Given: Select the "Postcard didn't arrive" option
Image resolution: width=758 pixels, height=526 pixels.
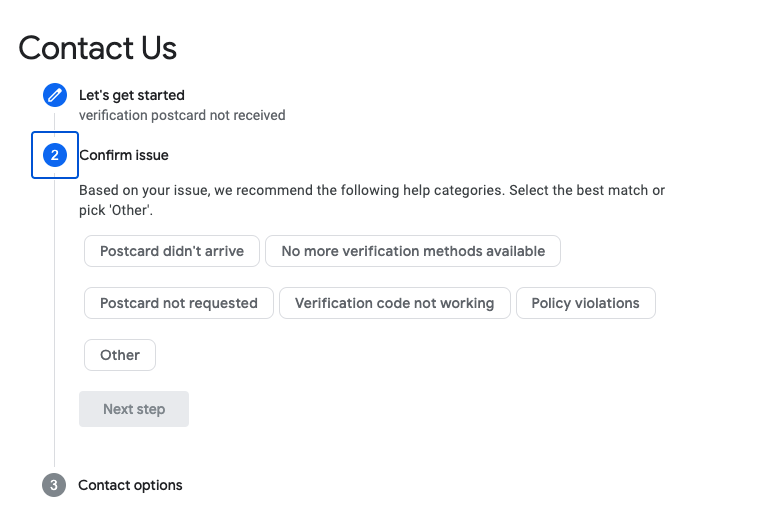Looking at the screenshot, I should (172, 251).
